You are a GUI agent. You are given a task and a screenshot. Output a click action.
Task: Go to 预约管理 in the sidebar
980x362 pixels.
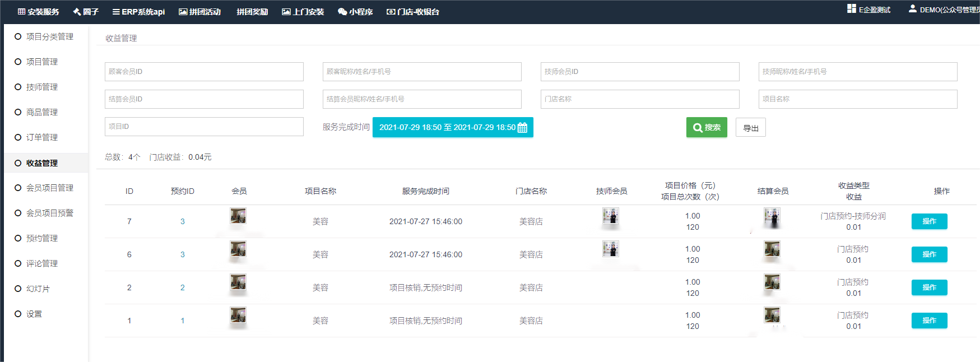[x=42, y=238]
